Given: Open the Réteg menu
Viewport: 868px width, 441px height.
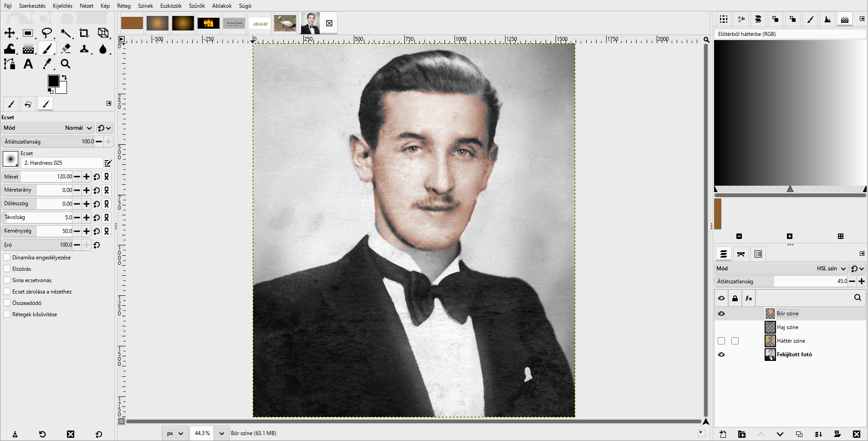Looking at the screenshot, I should [124, 6].
